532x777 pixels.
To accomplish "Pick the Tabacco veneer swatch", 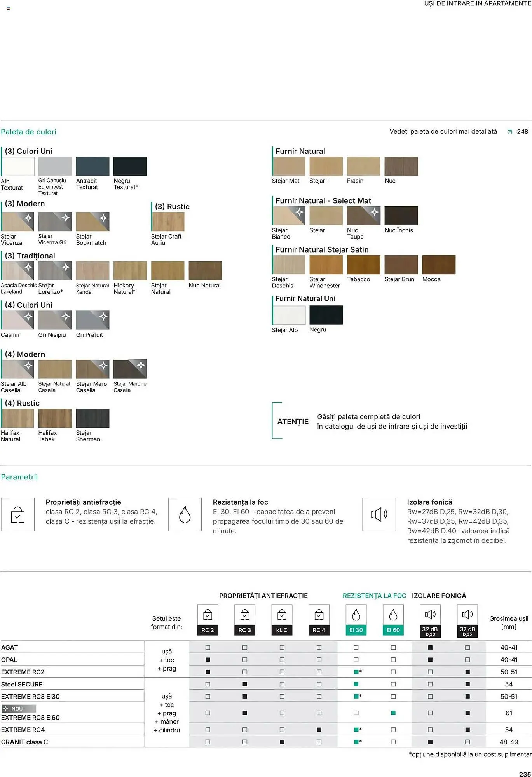I will point(363,265).
